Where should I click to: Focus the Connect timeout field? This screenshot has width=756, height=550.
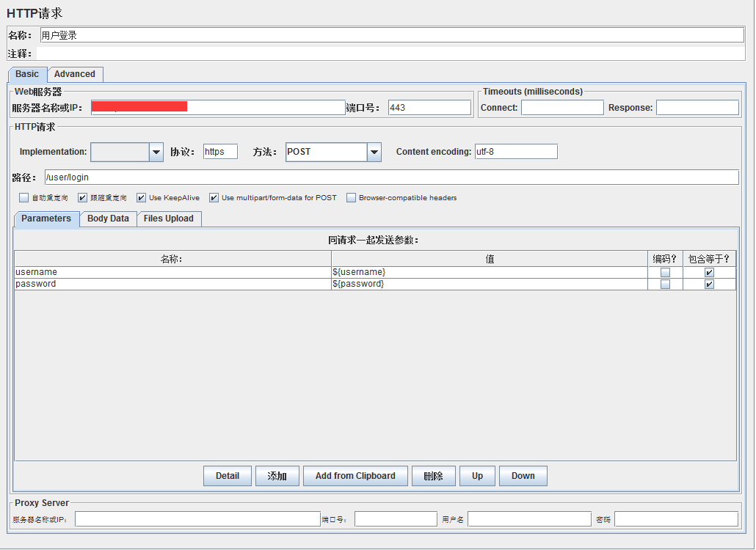562,107
